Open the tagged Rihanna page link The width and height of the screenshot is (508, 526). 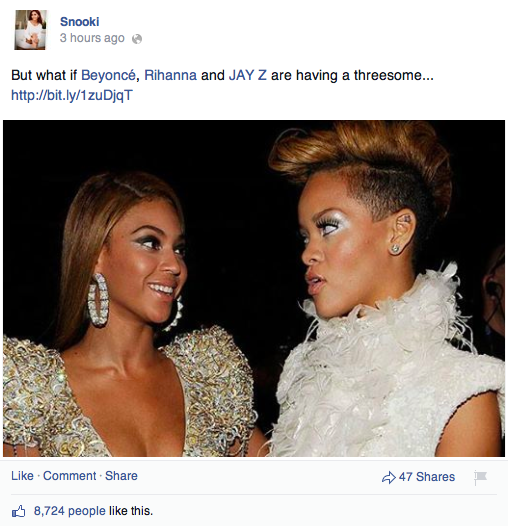click(x=170, y=75)
